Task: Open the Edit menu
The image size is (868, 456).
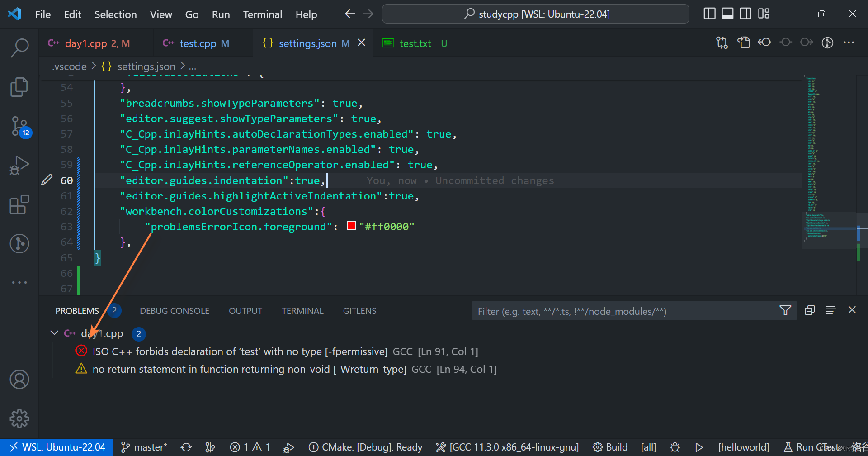Action: [x=72, y=14]
